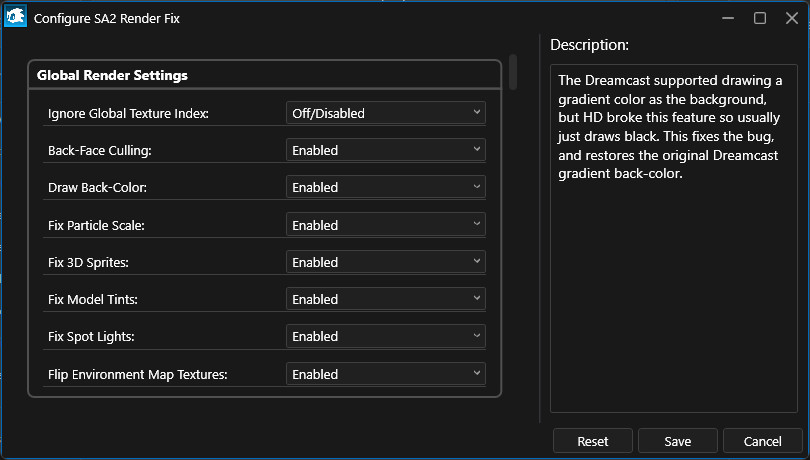This screenshot has height=460, width=810.
Task: Expand the Fix Model Tints dropdown
Action: [x=386, y=299]
